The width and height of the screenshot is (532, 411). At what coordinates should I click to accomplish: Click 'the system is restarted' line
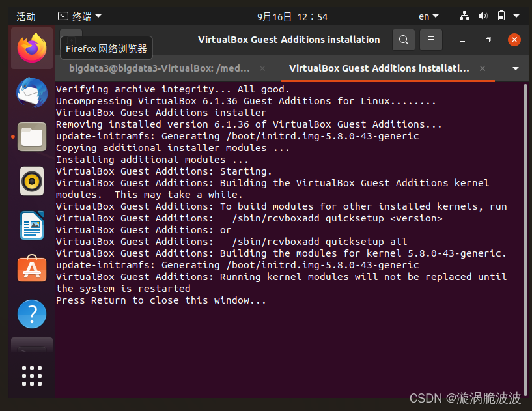click(x=123, y=289)
